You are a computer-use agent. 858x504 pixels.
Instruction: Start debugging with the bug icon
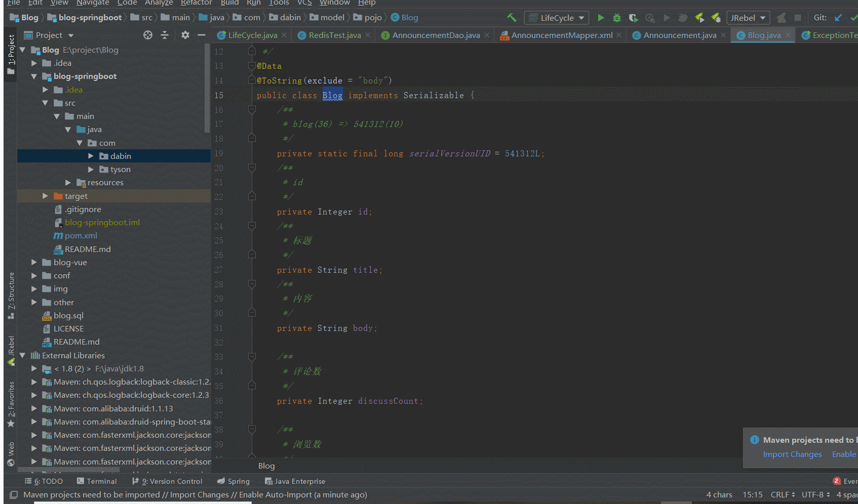[x=617, y=18]
